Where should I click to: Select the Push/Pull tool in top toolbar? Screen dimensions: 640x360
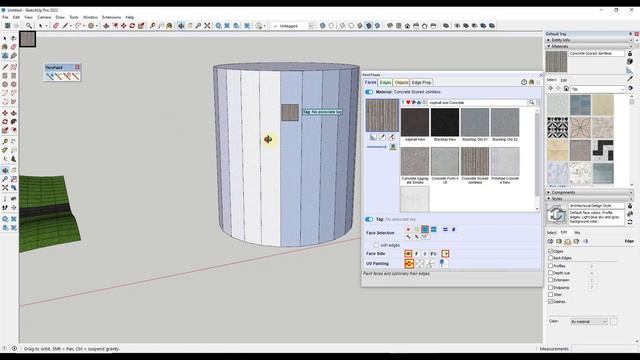106,25
